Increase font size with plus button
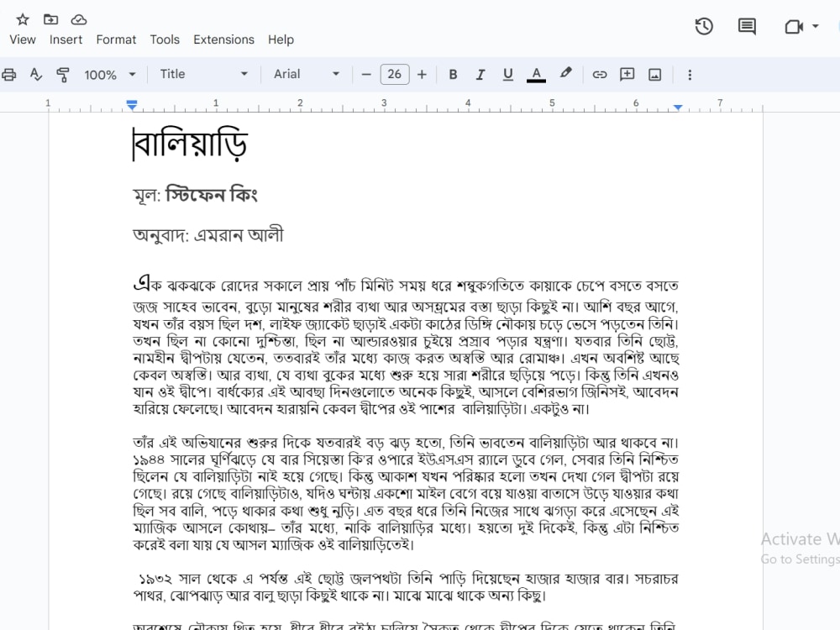840x630 pixels. pos(423,75)
